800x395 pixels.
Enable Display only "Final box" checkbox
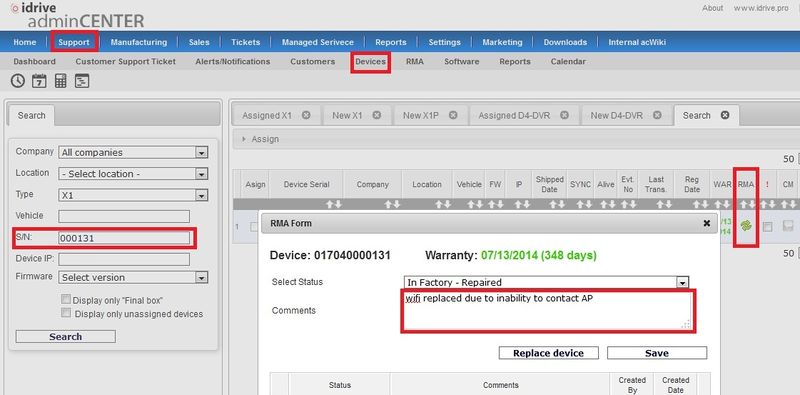pos(66,299)
